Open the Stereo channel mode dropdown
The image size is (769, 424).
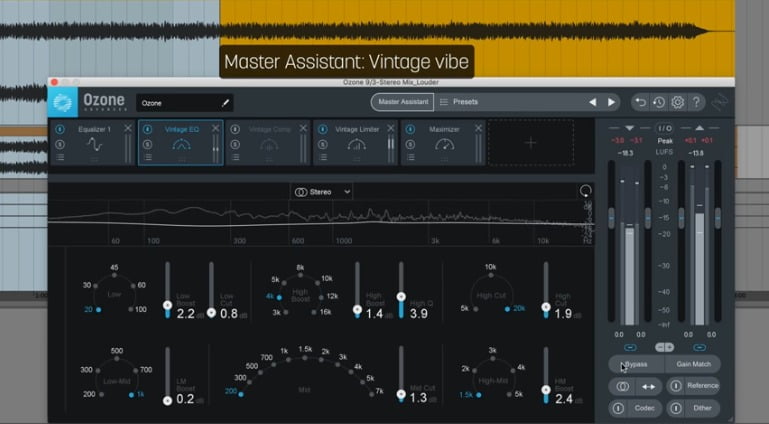tap(322, 192)
